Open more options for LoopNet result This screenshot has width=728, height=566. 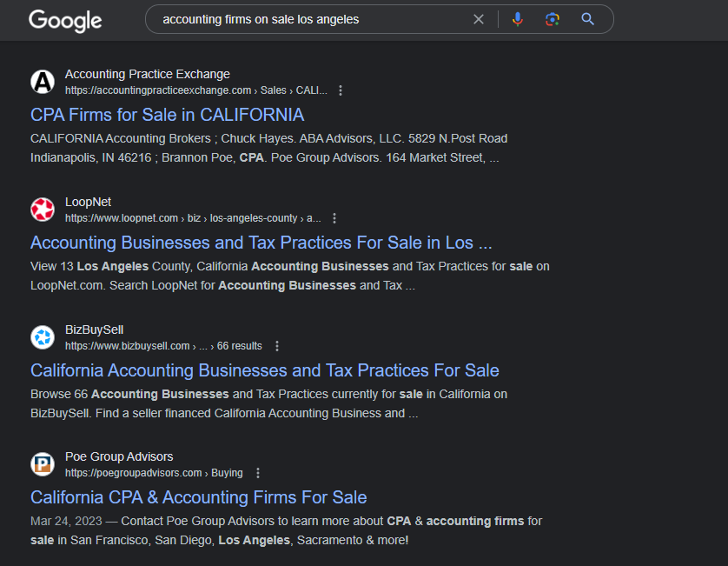334,218
